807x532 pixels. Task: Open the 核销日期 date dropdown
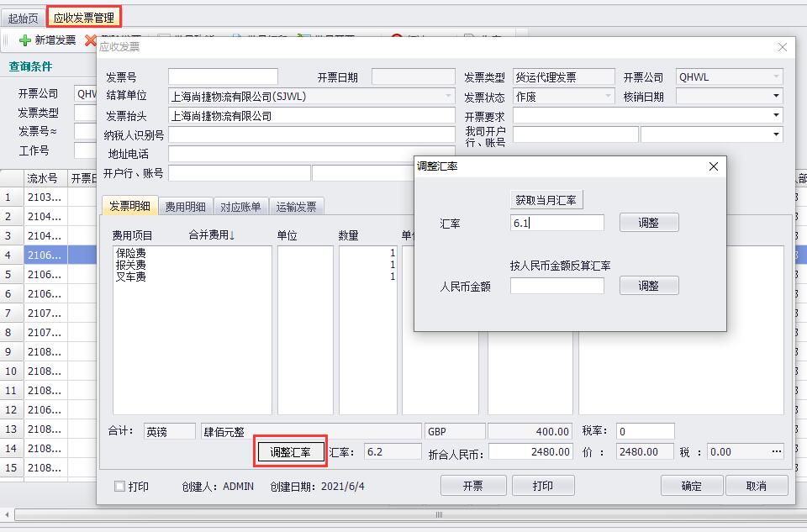[775, 97]
